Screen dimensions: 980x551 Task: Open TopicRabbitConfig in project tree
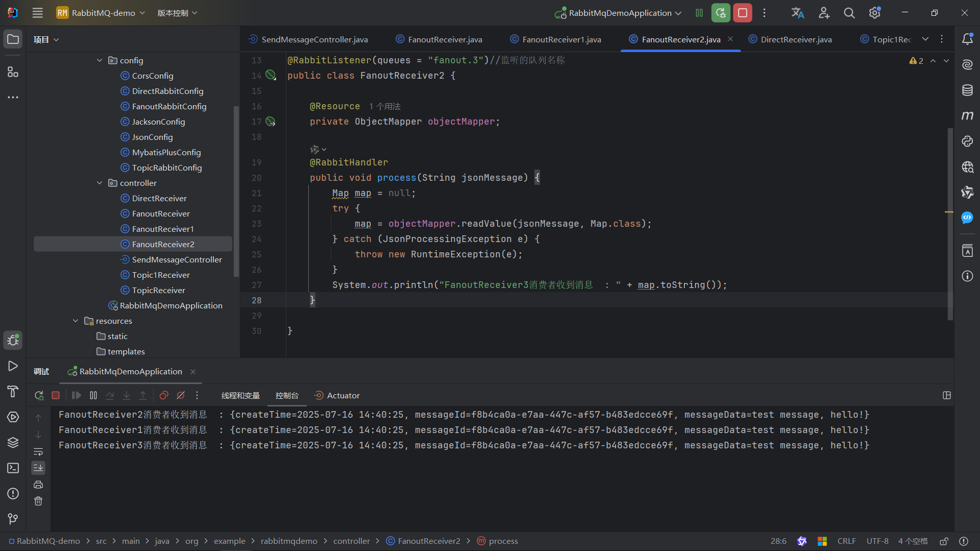point(167,167)
